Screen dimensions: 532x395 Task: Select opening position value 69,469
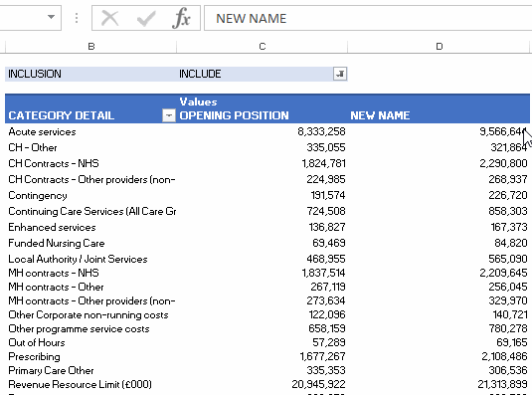[x=329, y=244]
